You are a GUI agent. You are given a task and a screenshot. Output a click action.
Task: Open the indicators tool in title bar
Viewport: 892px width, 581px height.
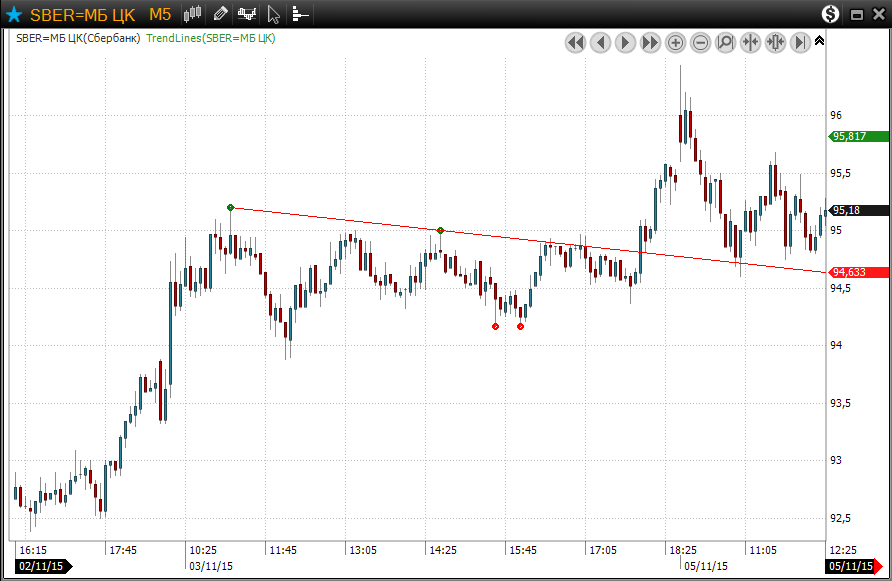click(x=246, y=14)
